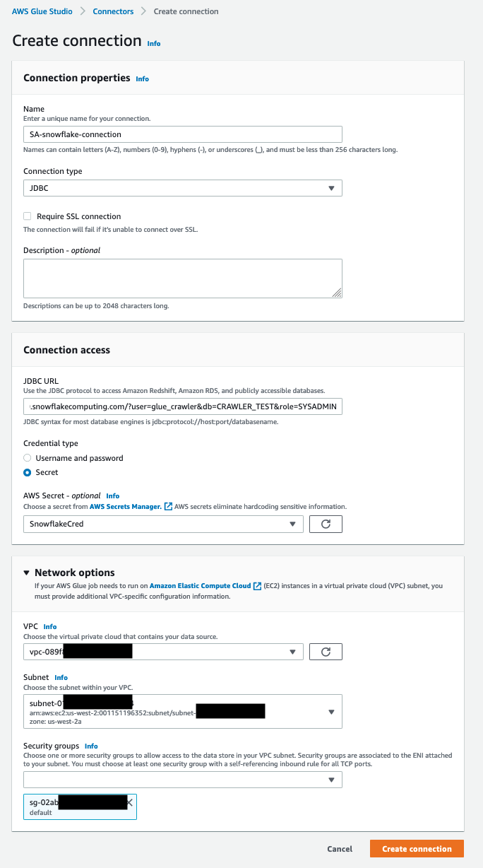The width and height of the screenshot is (483, 868).
Task: Collapse the Network options section
Action: [x=26, y=572]
